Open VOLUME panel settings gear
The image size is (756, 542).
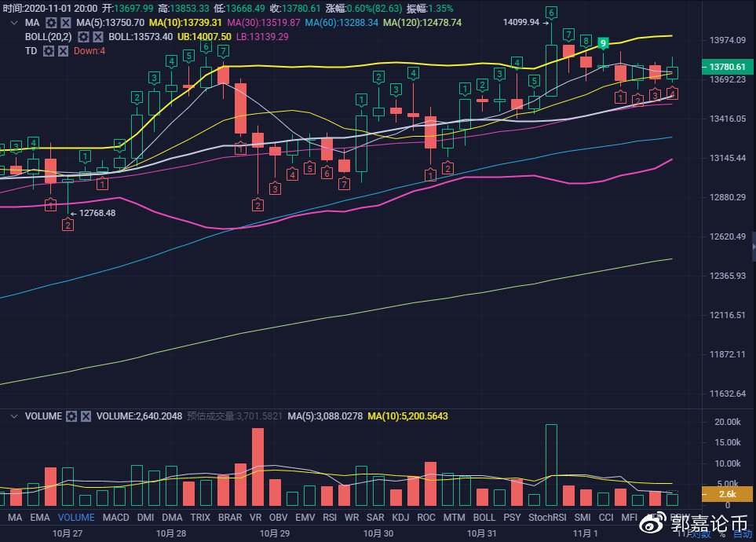point(71,416)
